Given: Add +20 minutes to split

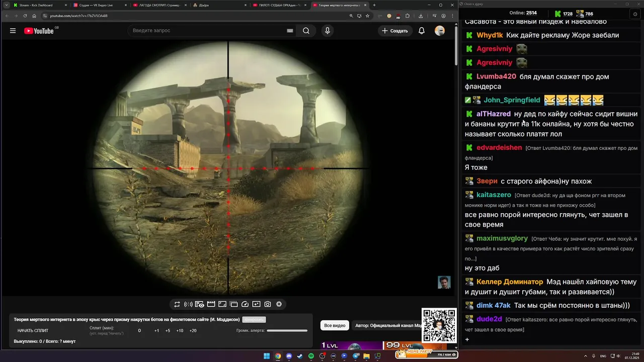Looking at the screenshot, I should point(193,331).
